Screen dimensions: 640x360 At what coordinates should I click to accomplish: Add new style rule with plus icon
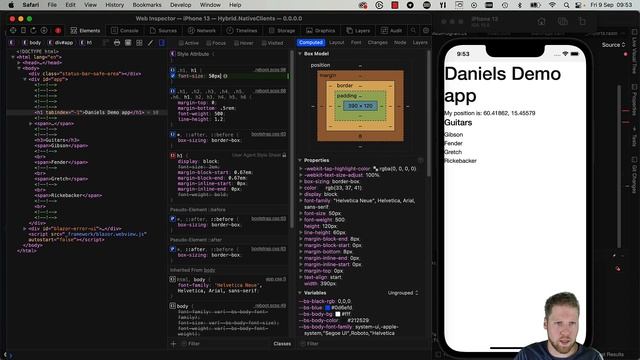pos(173,344)
